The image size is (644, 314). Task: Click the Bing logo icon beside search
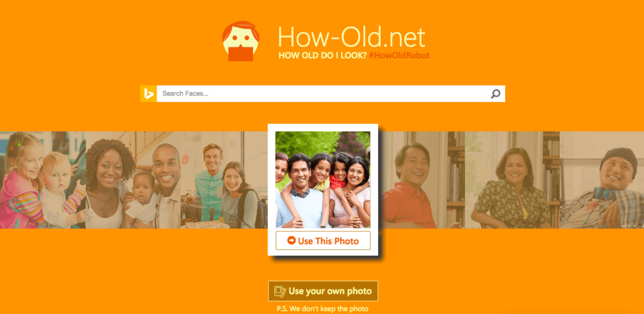148,94
